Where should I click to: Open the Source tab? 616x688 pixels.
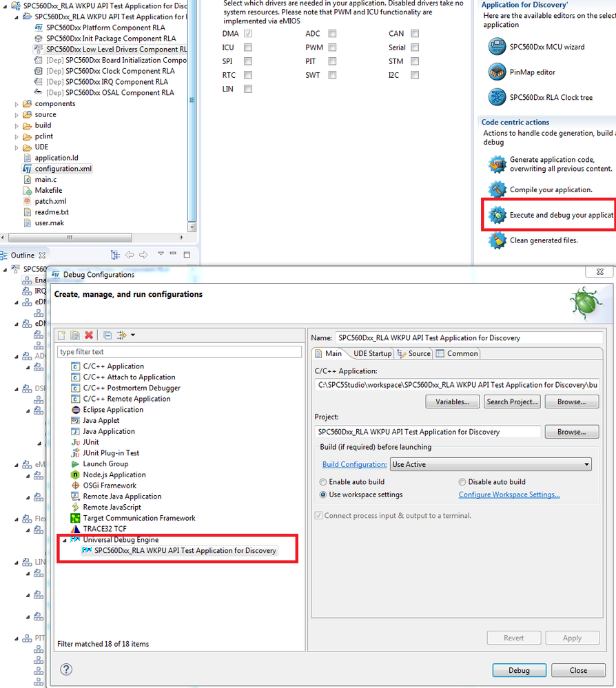(x=414, y=354)
